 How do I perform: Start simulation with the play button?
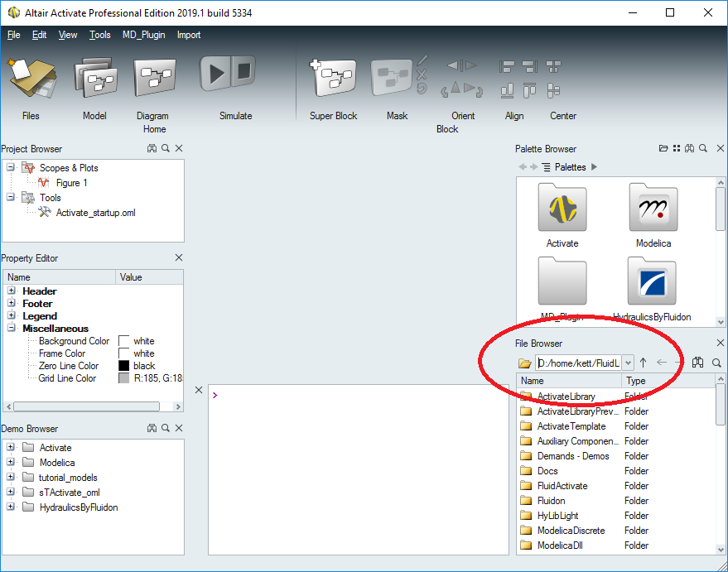pyautogui.click(x=215, y=74)
